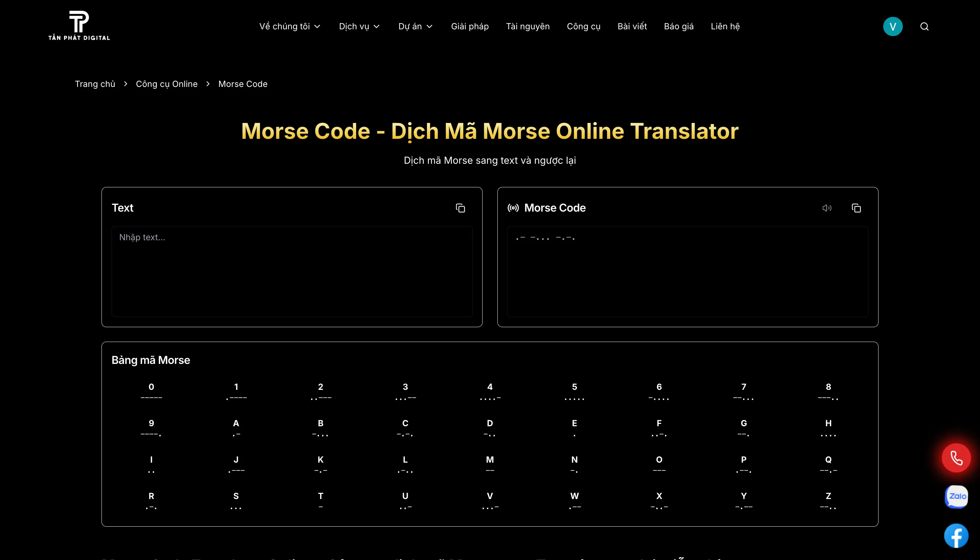Click the Tấn Phát Digital logo
The image size is (980, 560).
79,25
